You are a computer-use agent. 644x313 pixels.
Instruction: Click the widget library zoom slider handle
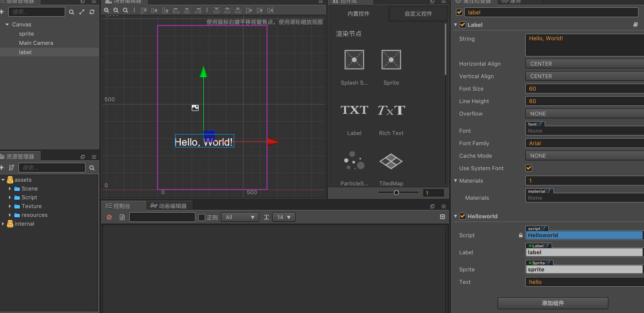[x=396, y=193]
